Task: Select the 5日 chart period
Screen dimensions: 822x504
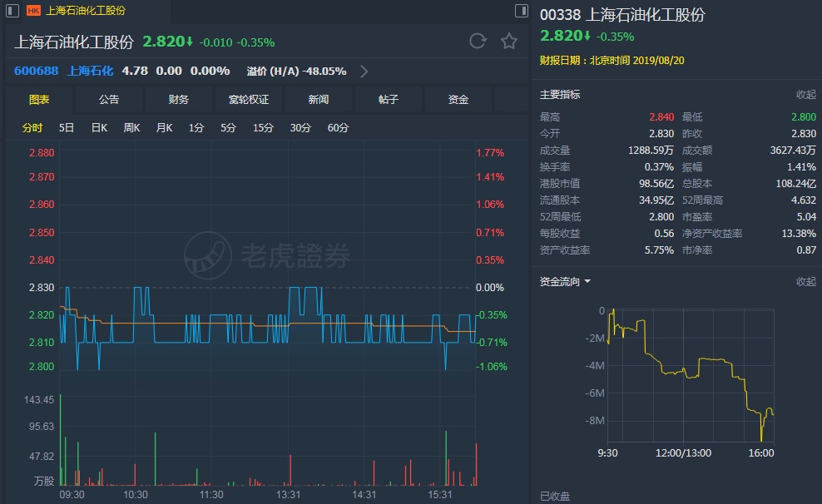Action: point(66,128)
